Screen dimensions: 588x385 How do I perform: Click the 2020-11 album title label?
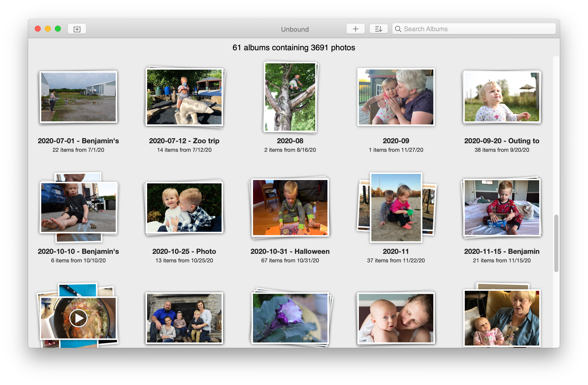coord(396,251)
